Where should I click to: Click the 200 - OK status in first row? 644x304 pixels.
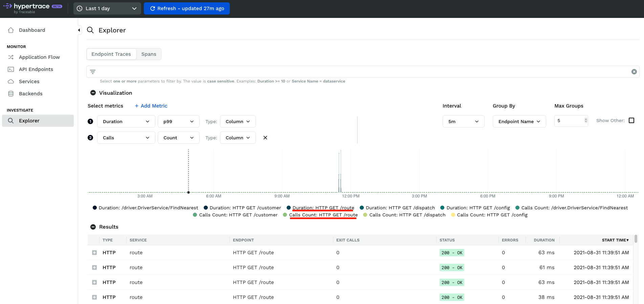coord(452,253)
